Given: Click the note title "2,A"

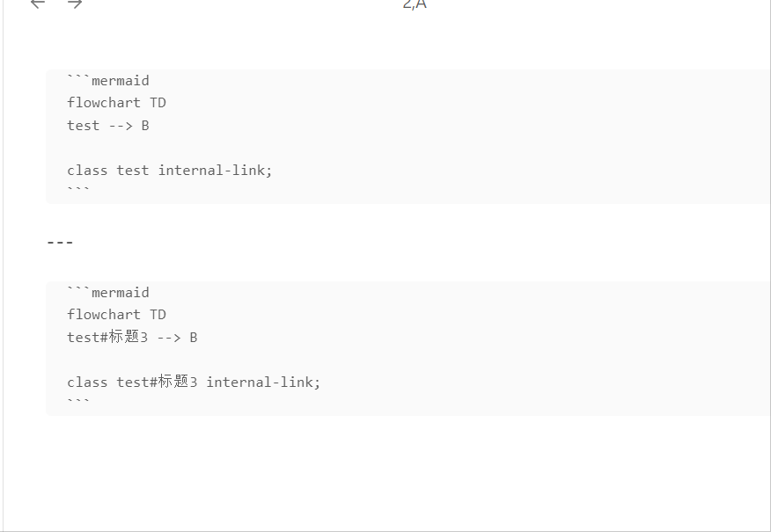Looking at the screenshot, I should 415,4.
